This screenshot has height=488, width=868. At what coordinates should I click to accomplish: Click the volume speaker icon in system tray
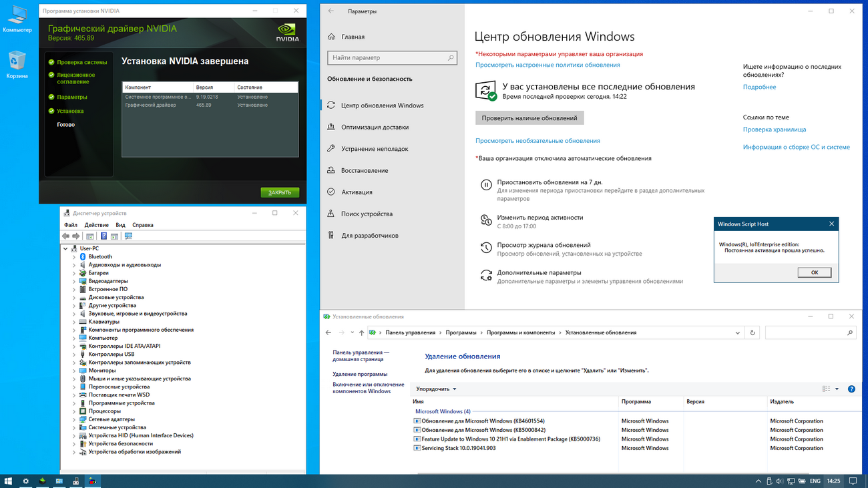click(x=781, y=481)
